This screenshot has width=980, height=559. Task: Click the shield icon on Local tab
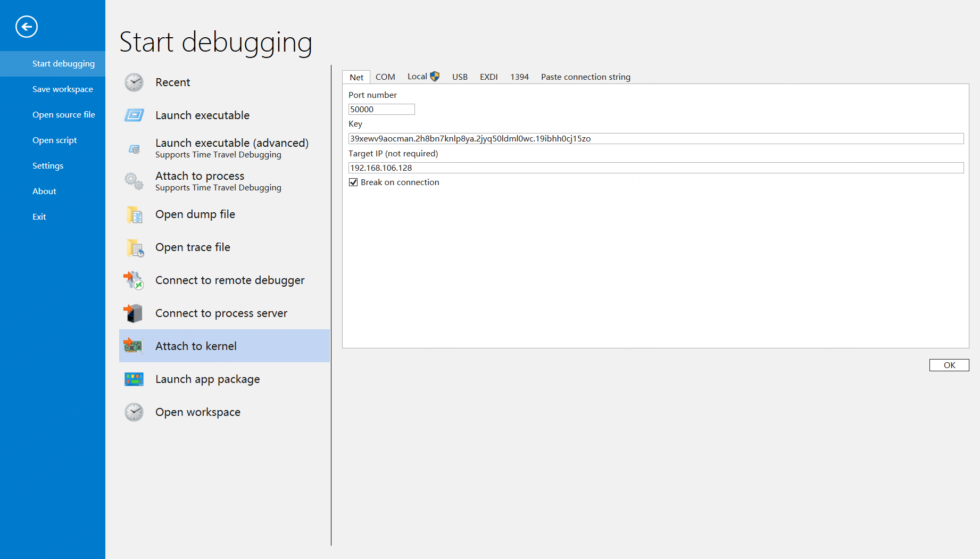[x=435, y=77]
